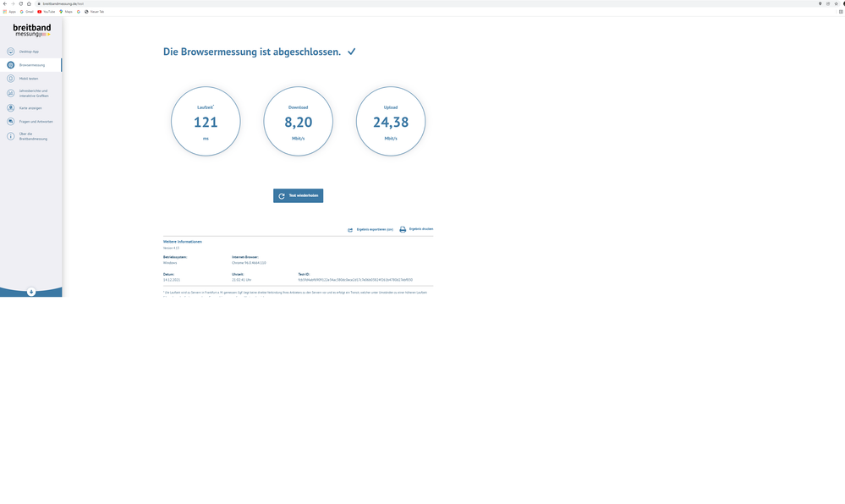Click the heading Die Browsermessung ist abgeschlossen

click(252, 52)
